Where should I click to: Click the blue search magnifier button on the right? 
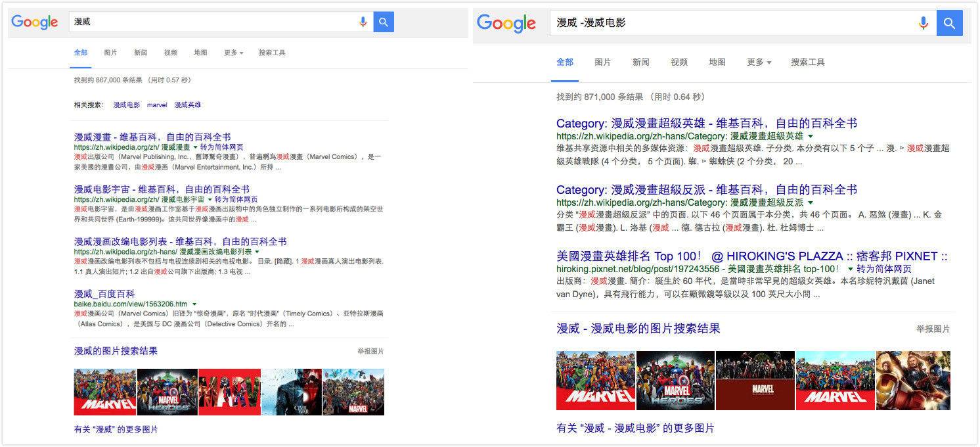948,23
